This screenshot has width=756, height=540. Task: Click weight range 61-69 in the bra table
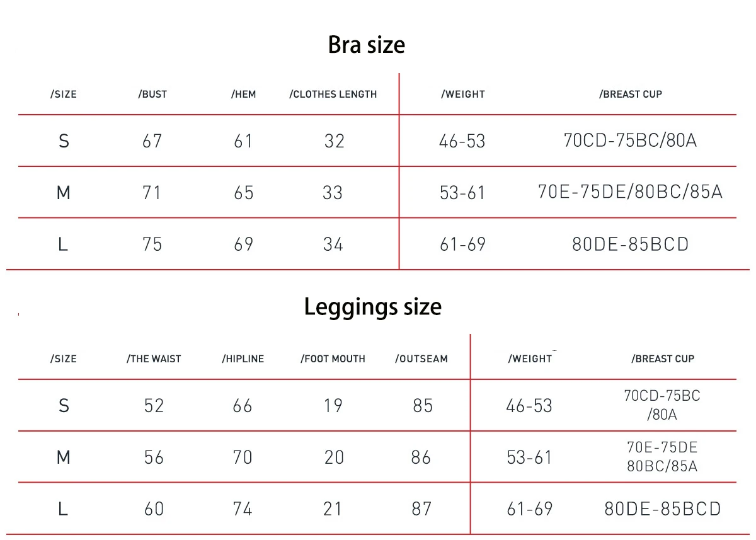coord(463,244)
